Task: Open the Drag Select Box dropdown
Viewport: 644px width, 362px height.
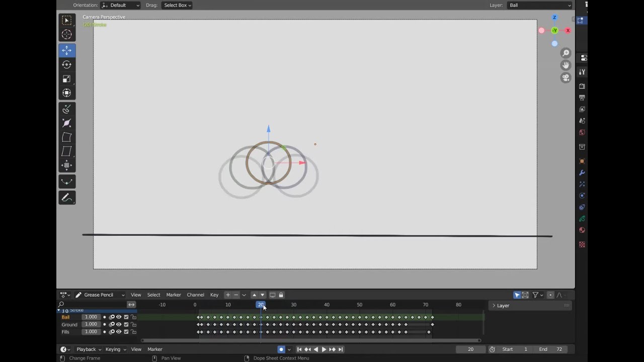Action: click(x=177, y=5)
